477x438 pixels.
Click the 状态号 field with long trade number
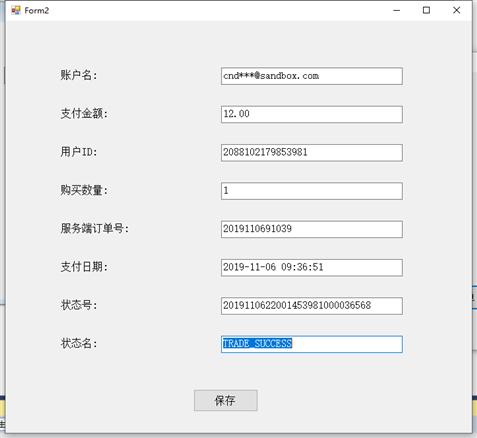[x=312, y=306]
